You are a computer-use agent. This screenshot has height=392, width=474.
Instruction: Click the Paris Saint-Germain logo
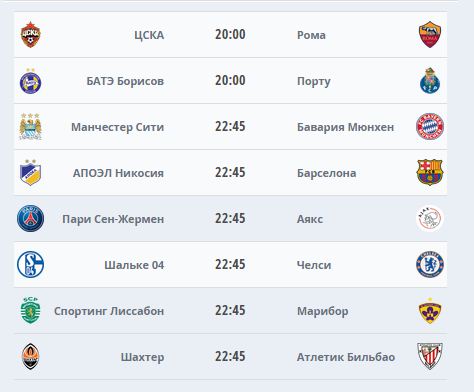pyautogui.click(x=30, y=219)
